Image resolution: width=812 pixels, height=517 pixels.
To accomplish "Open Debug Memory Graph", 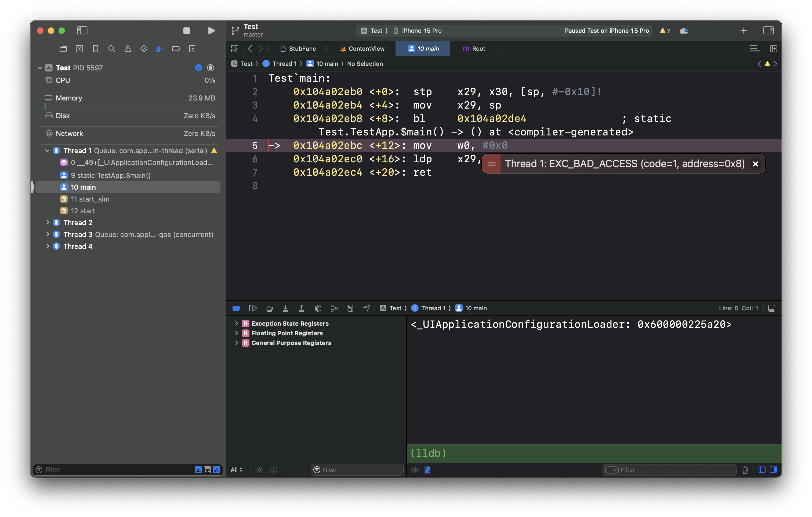I will tap(334, 308).
